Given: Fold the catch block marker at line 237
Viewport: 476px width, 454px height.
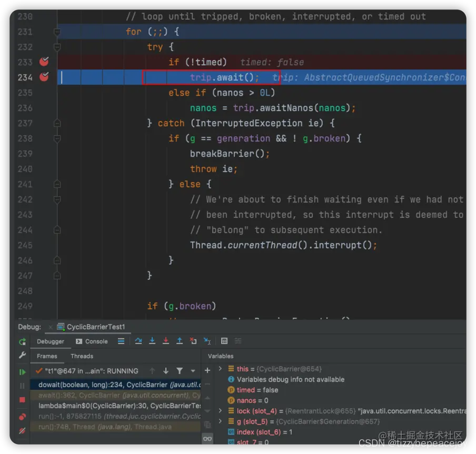Looking at the screenshot, I should tap(57, 123).
